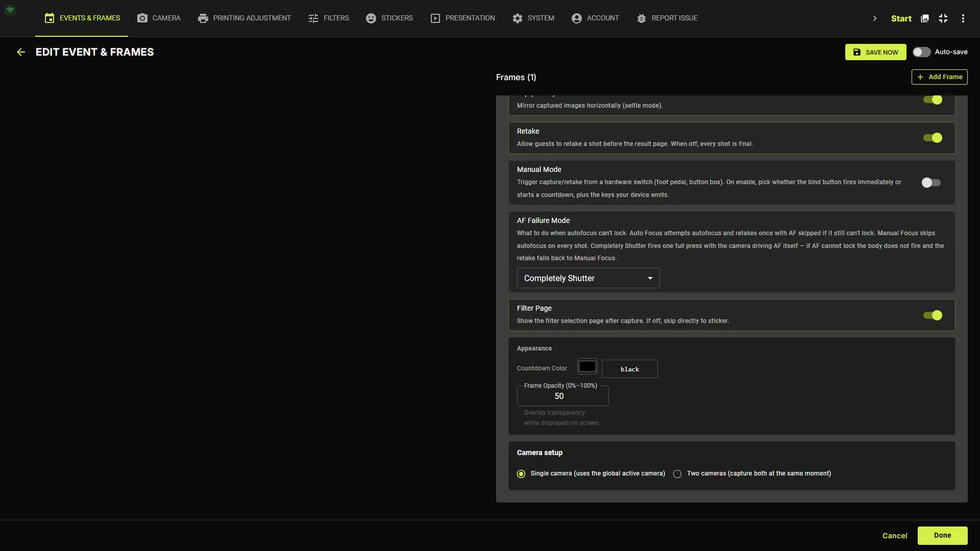Click the Manual Mode title
This screenshot has width=980, height=551.
click(539, 170)
